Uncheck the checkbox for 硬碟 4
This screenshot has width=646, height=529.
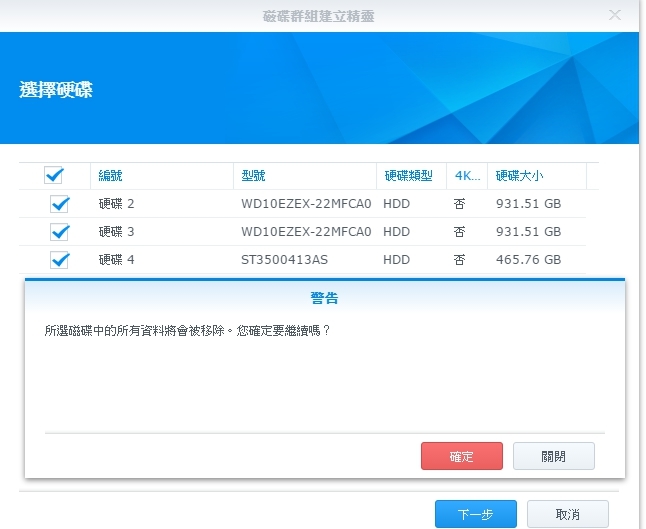(x=60, y=260)
